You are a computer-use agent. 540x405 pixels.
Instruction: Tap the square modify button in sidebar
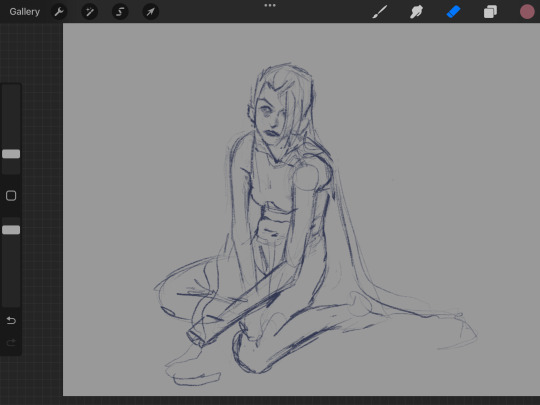coord(11,196)
